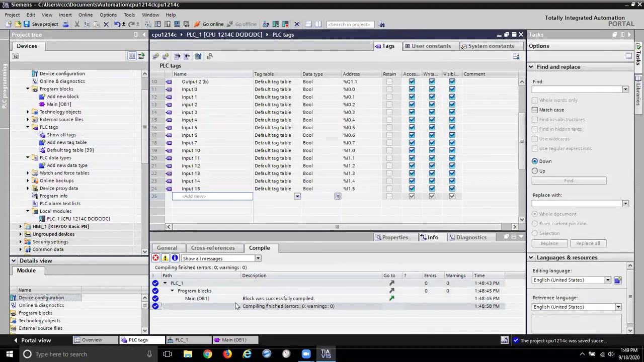Click the compile icon in main toolbar
The height and width of the screenshot is (362, 644).
pyautogui.click(x=148, y=24)
